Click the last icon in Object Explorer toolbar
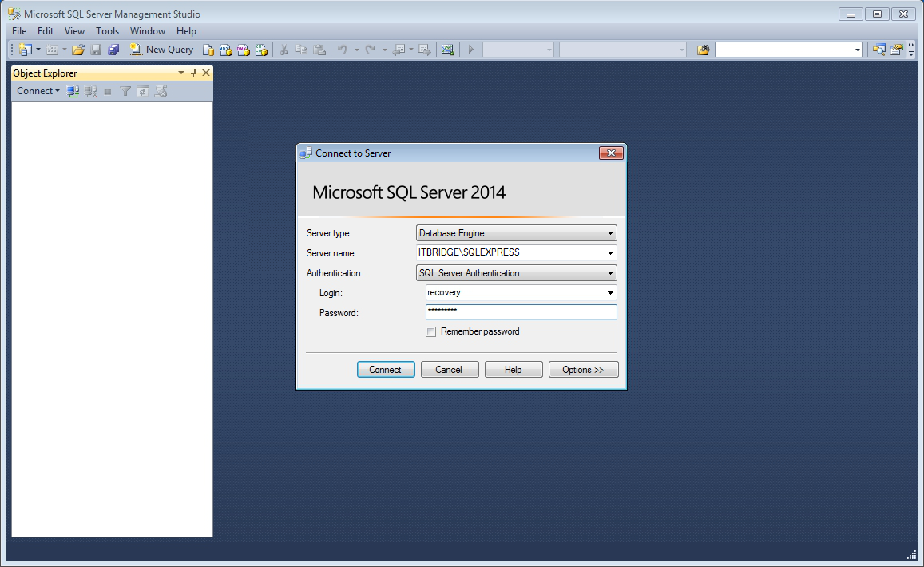The image size is (924, 567). pos(161,91)
